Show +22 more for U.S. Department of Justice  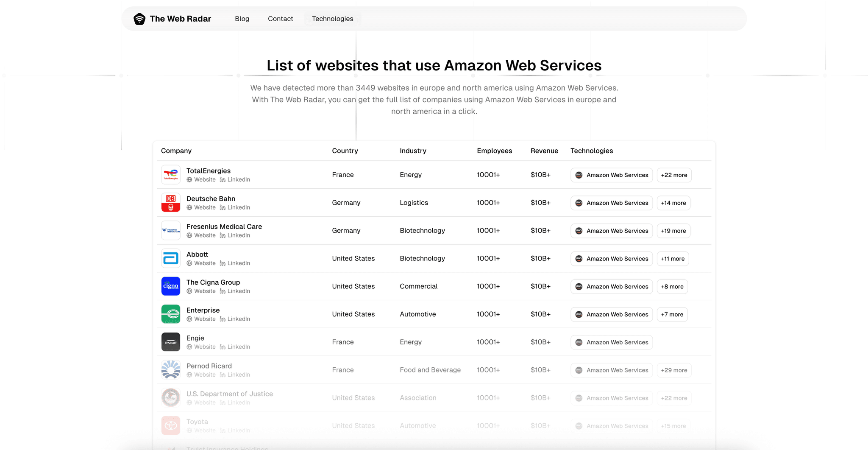tap(674, 398)
